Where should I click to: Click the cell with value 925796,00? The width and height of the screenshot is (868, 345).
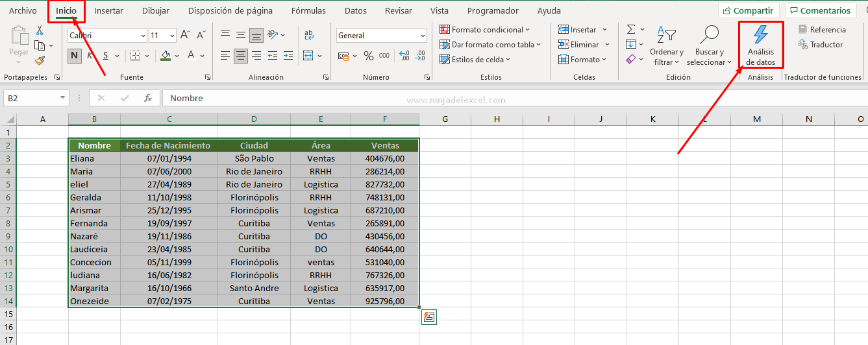[x=385, y=301]
